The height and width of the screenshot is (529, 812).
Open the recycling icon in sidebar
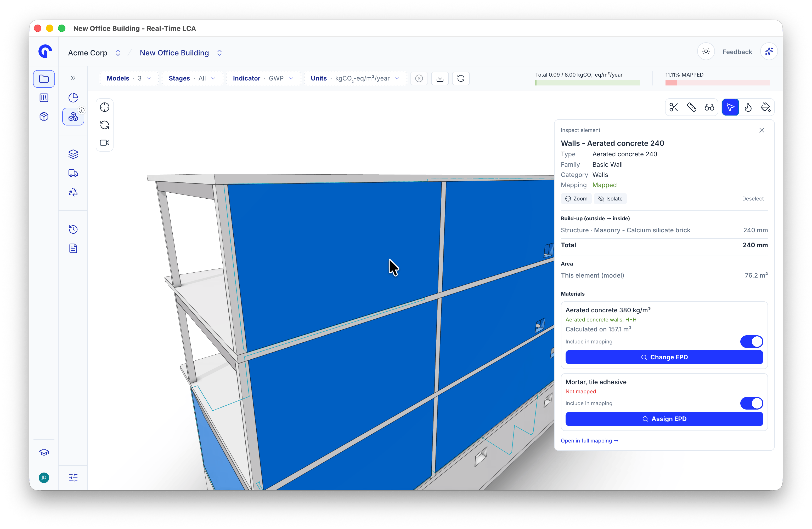(x=73, y=192)
